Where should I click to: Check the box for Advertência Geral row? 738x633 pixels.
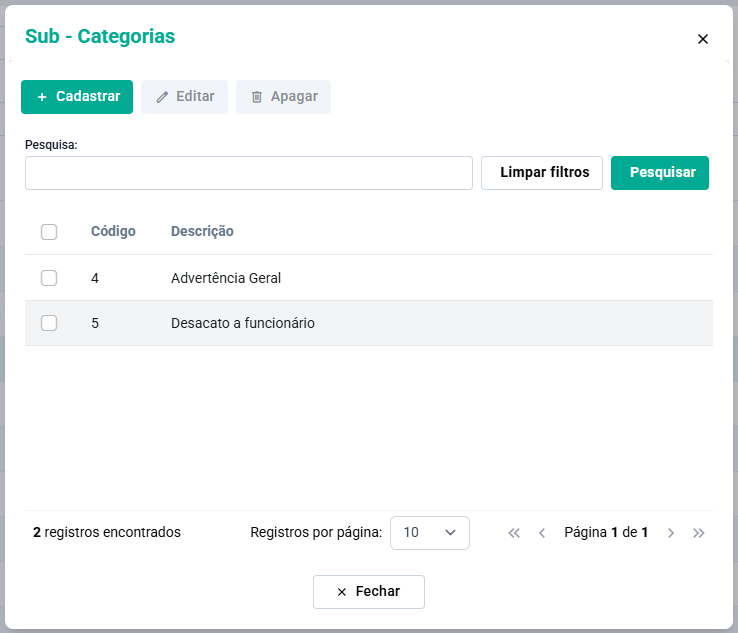[x=49, y=278]
